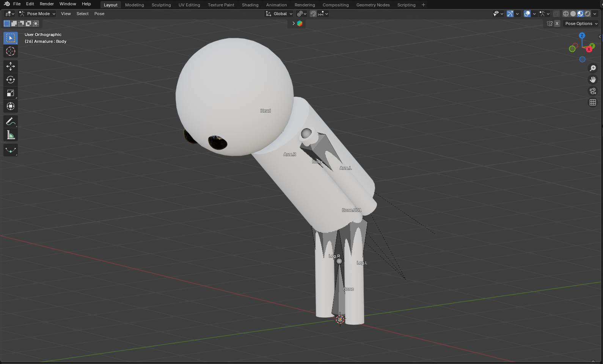Viewport: 603px width, 364px height.
Task: Select the Select Box tool
Action: click(x=11, y=38)
